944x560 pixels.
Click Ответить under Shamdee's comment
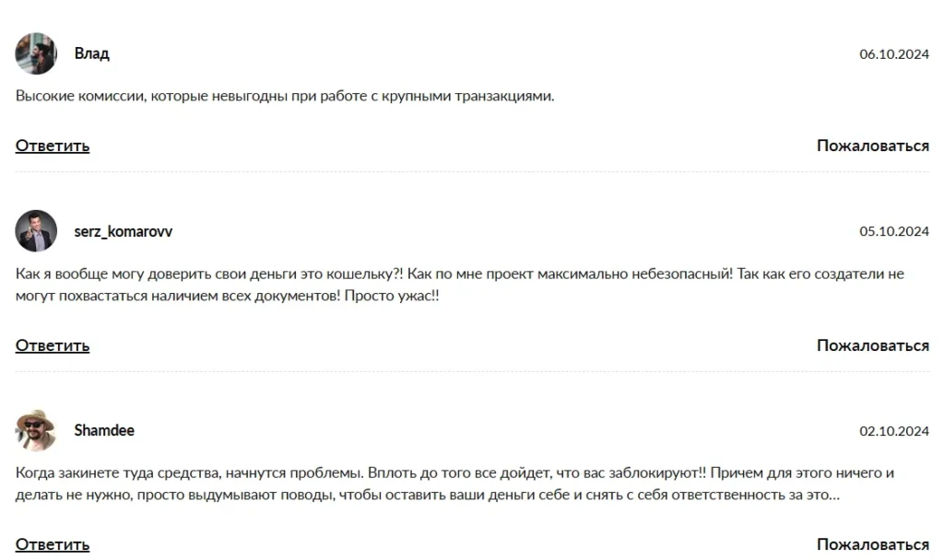point(51,543)
